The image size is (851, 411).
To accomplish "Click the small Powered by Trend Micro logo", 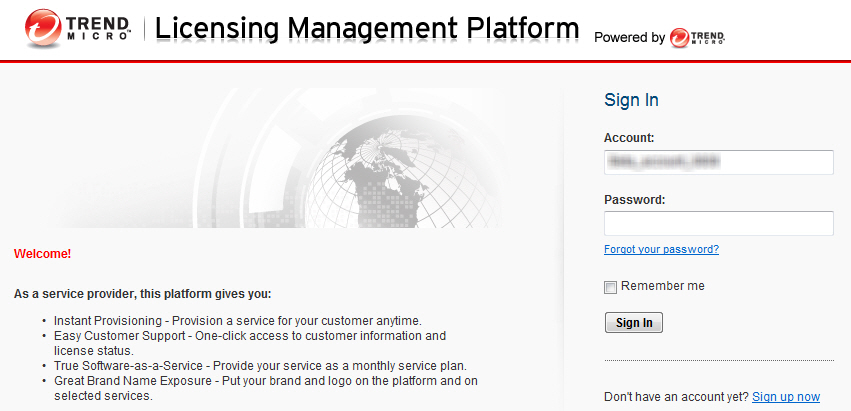I will pyautogui.click(x=697, y=37).
